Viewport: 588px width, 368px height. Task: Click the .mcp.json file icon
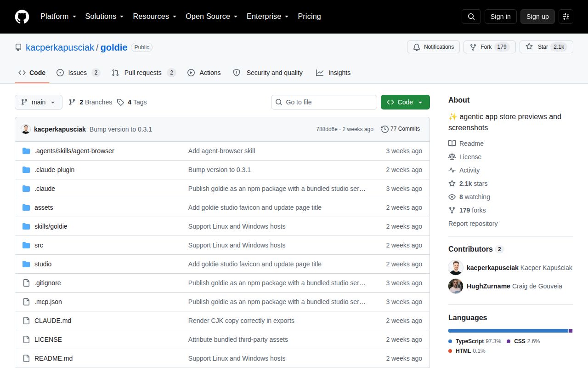coord(26,302)
